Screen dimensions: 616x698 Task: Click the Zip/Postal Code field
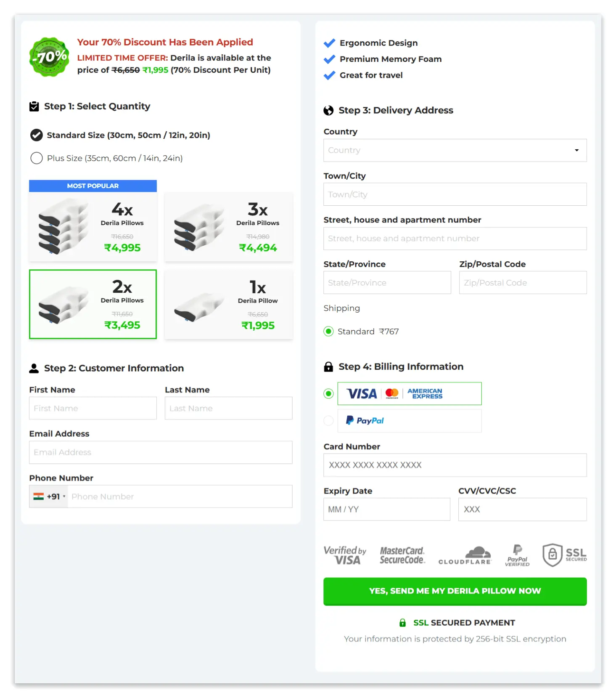pos(523,283)
